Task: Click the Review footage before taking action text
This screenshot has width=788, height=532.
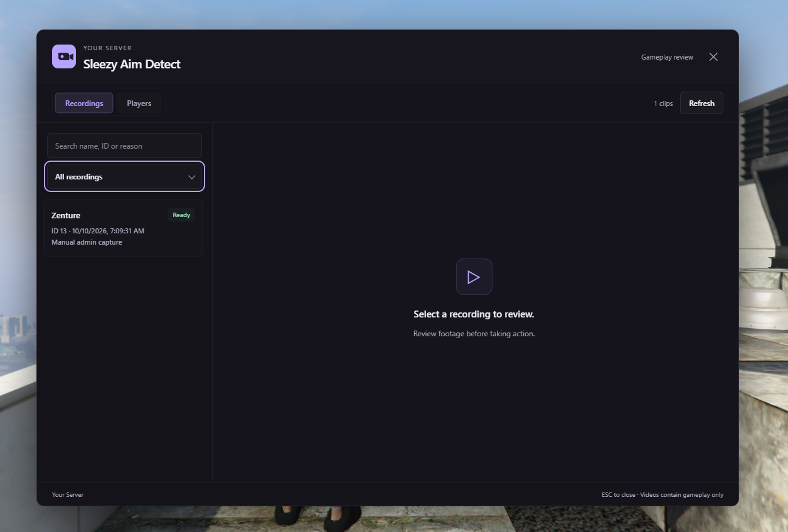Action: (474, 334)
